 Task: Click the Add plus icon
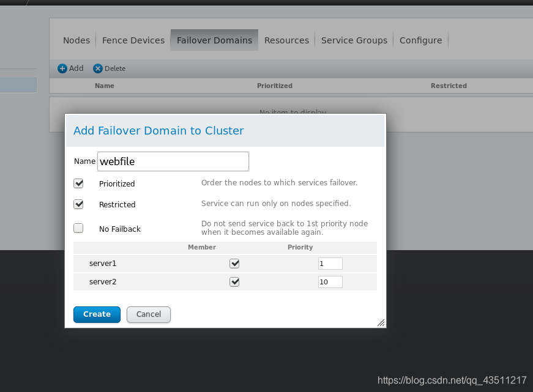point(62,68)
